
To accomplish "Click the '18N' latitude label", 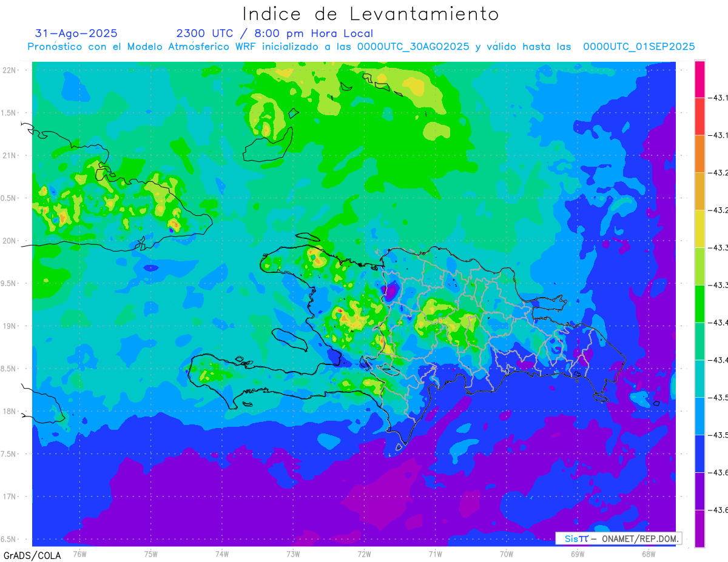I will point(9,411).
